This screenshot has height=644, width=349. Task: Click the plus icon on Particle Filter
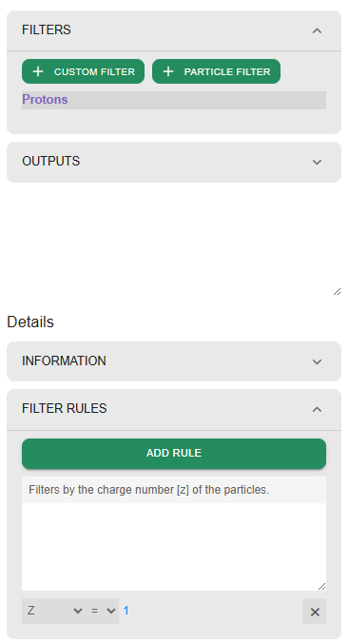[x=168, y=71]
